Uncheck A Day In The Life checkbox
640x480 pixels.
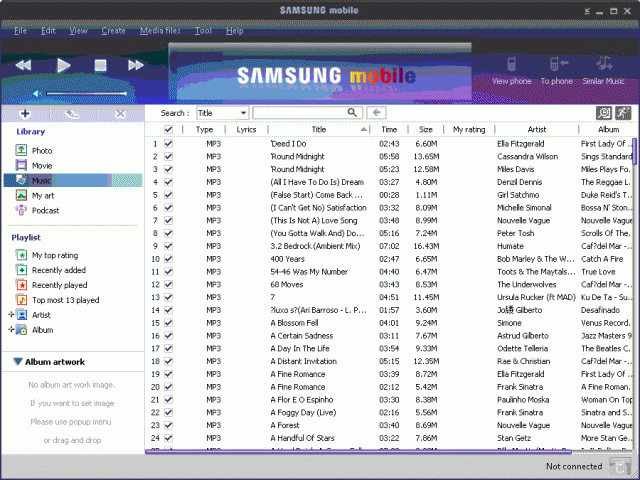coord(168,349)
